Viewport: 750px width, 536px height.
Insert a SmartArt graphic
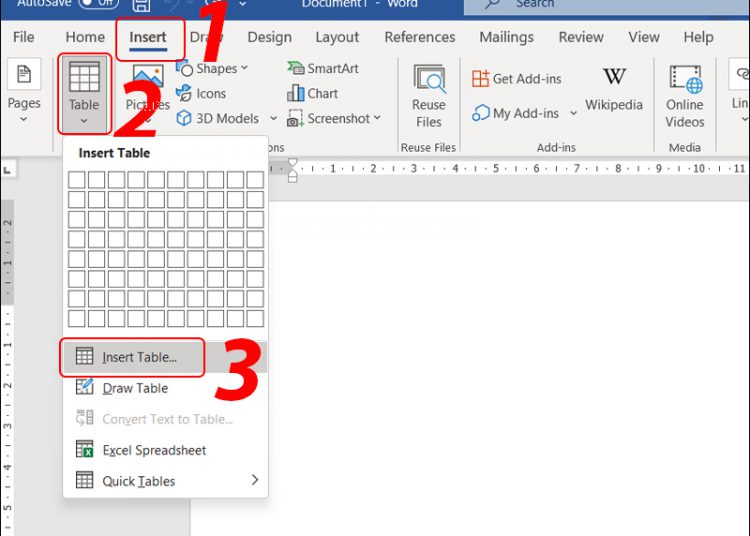click(323, 68)
